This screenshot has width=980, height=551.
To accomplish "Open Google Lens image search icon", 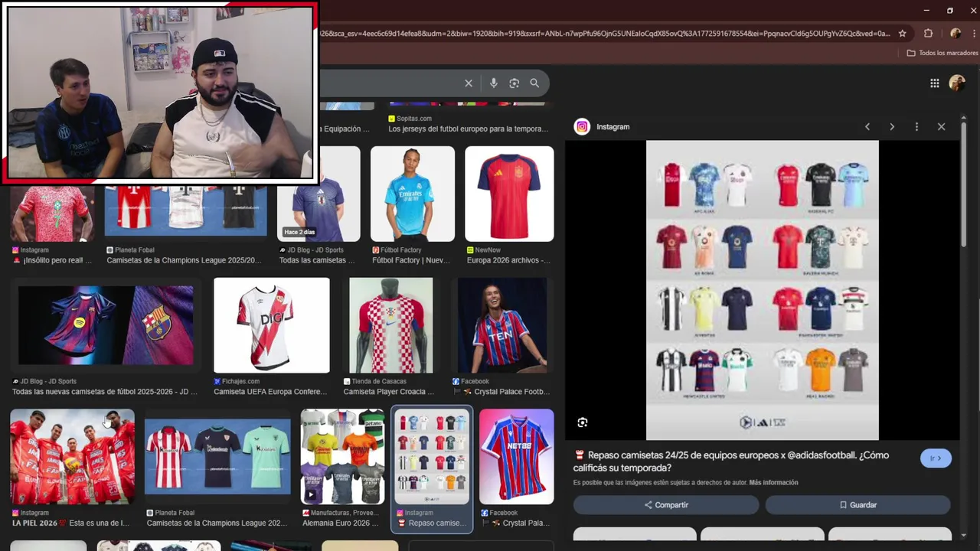I will pyautogui.click(x=514, y=83).
